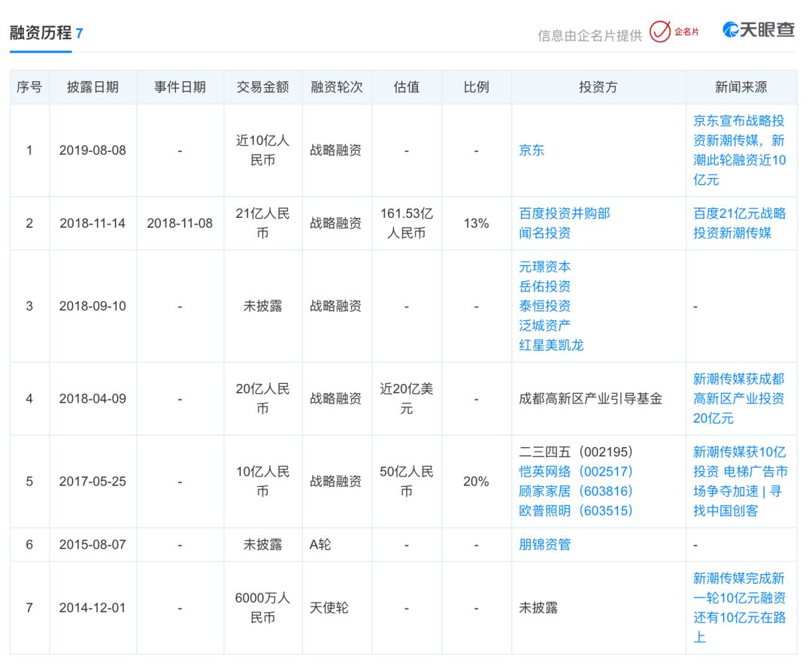Viewport: 812px width, 671px height.
Task: Open the 京东 investor link
Action: (532, 150)
